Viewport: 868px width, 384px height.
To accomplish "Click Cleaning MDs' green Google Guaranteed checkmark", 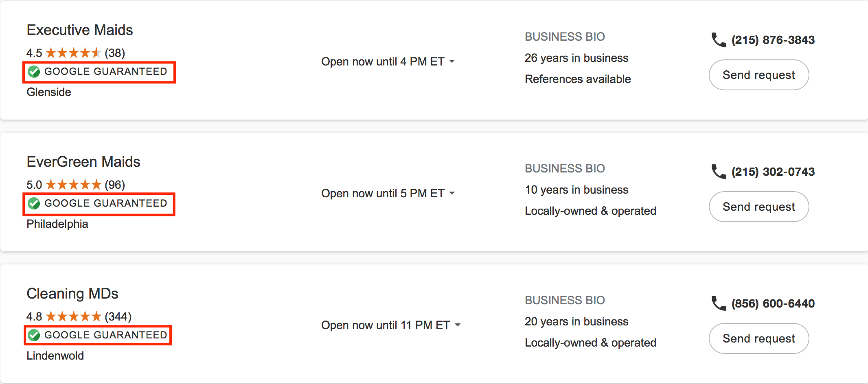I will tap(34, 335).
